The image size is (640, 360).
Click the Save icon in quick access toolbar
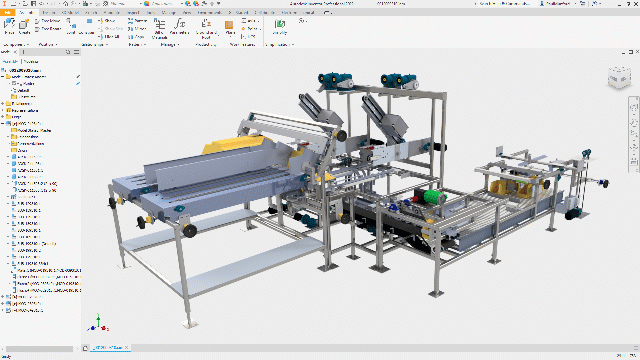pos(33,3)
